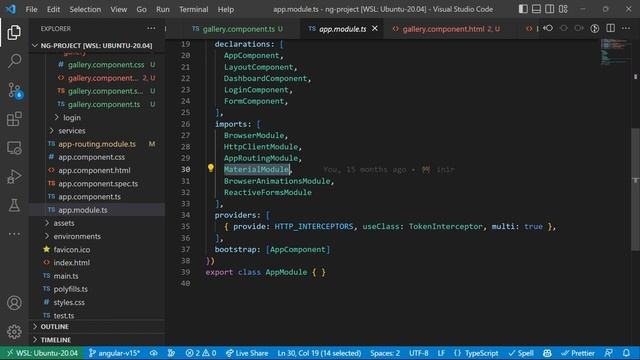Open the Extensions view
Viewport: 640px width, 360px height.
[14, 119]
